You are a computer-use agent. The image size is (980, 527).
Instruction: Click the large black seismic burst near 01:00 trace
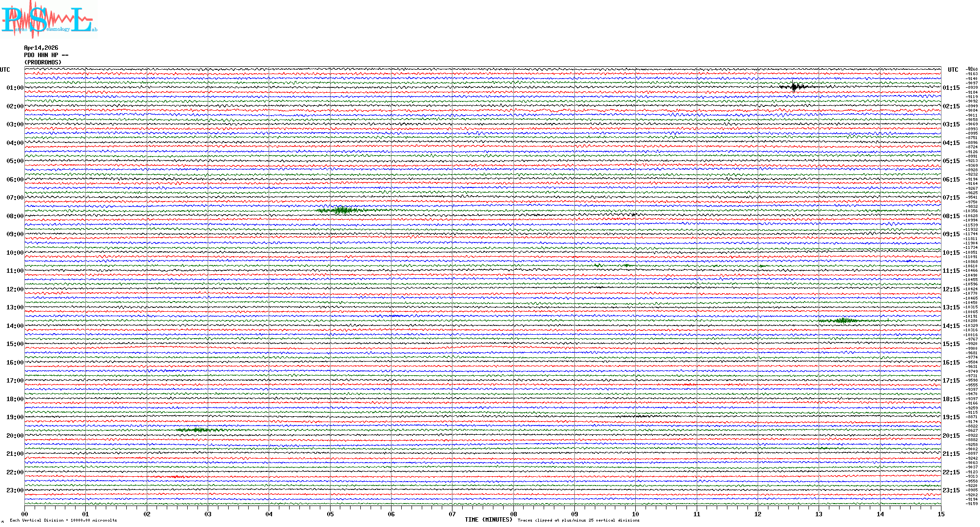pos(795,87)
